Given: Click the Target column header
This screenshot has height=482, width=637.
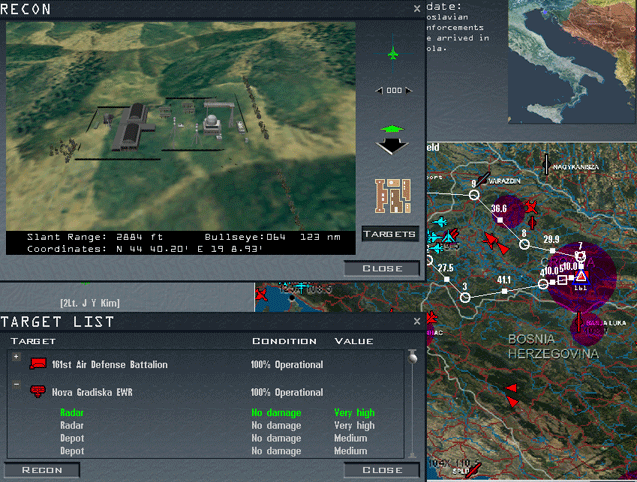Looking at the screenshot, I should (33, 341).
